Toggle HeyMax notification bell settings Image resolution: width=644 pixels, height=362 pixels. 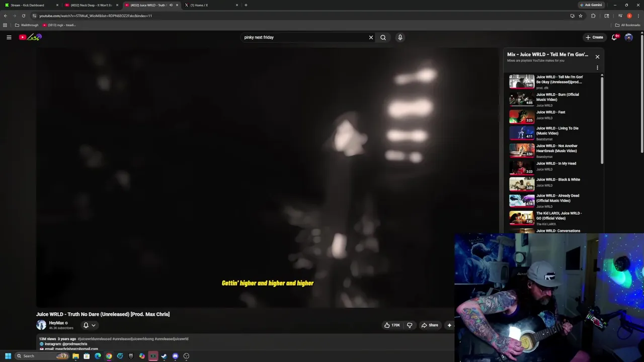pyautogui.click(x=89, y=325)
